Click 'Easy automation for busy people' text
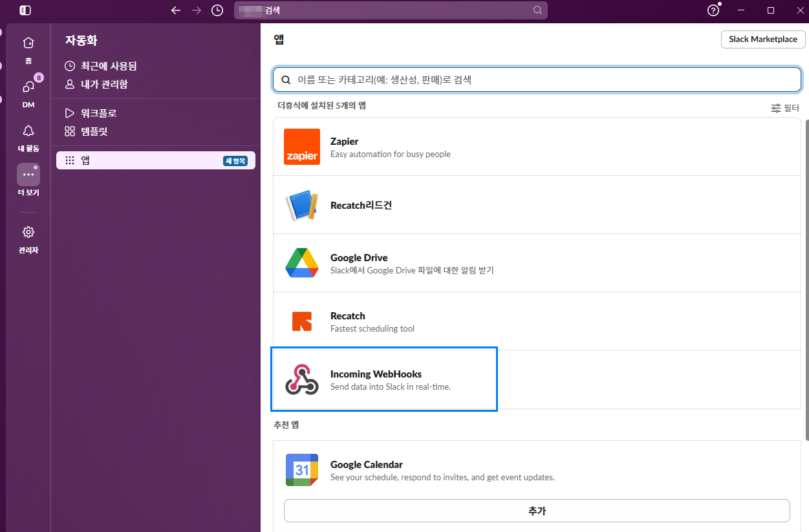Image resolution: width=809 pixels, height=532 pixels. pyautogui.click(x=391, y=154)
